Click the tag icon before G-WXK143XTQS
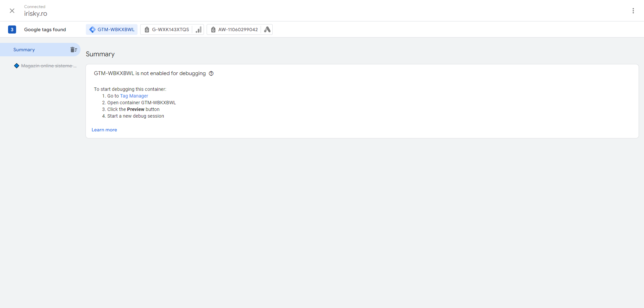Image resolution: width=644 pixels, height=308 pixels. click(x=147, y=29)
